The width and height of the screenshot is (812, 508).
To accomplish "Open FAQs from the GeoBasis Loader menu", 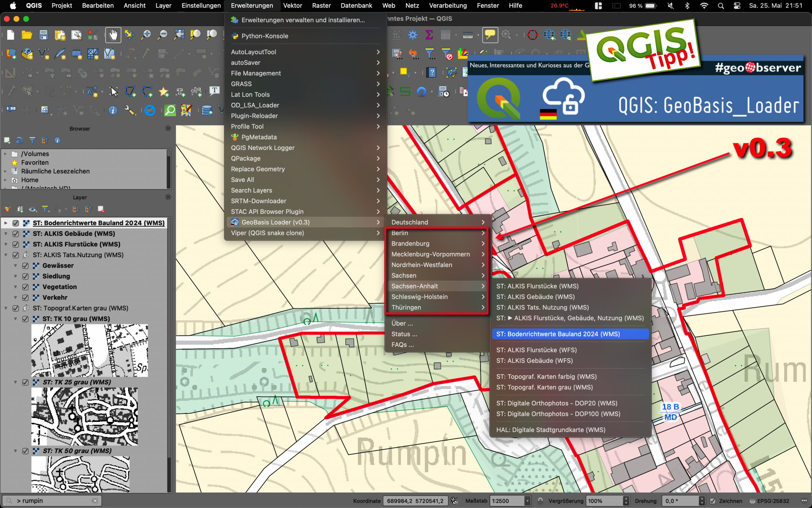I will [402, 344].
